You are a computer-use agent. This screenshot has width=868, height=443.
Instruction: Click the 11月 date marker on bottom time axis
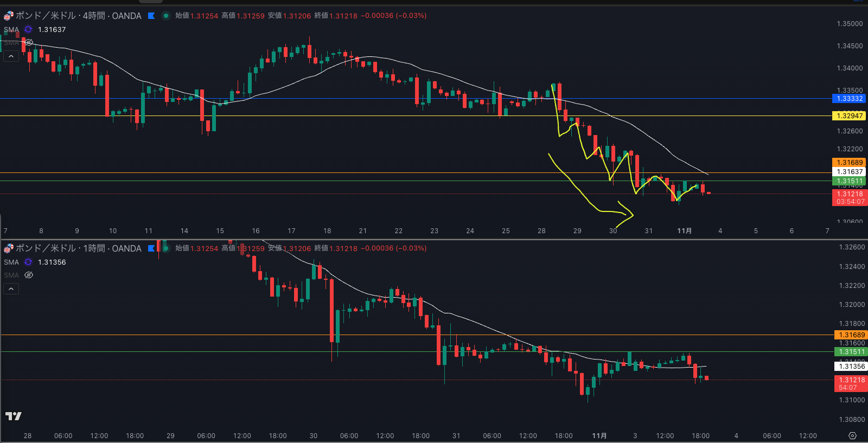[x=599, y=436]
